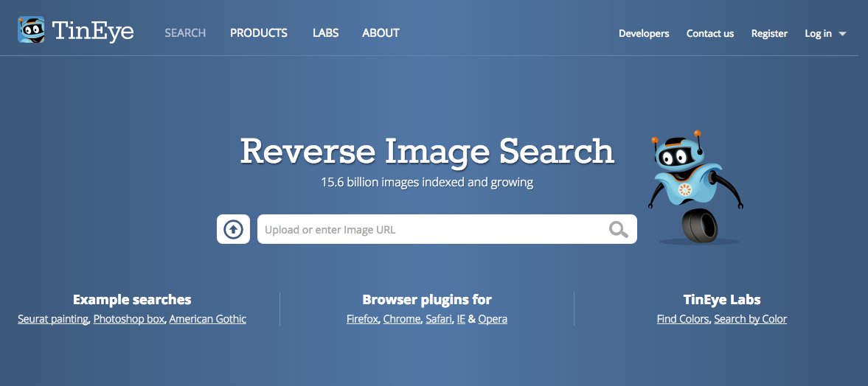This screenshot has width=868, height=386.
Task: Click the 15.6 billion images indexed text
Action: tap(427, 182)
